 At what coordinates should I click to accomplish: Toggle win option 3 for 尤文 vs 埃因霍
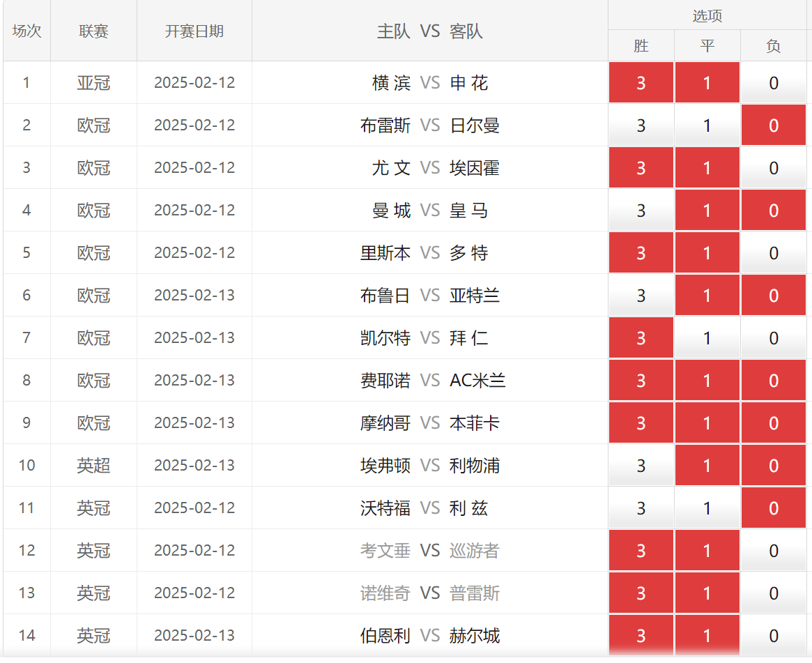click(x=641, y=167)
